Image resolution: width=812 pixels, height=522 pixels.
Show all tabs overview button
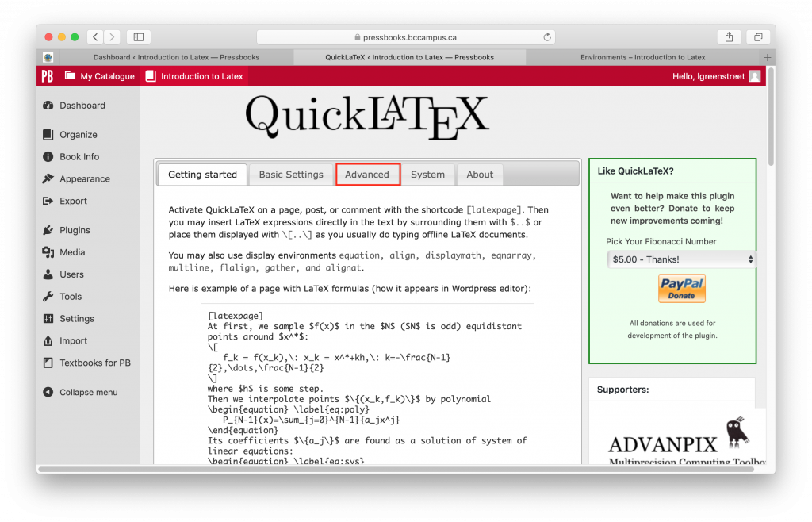pyautogui.click(x=758, y=36)
